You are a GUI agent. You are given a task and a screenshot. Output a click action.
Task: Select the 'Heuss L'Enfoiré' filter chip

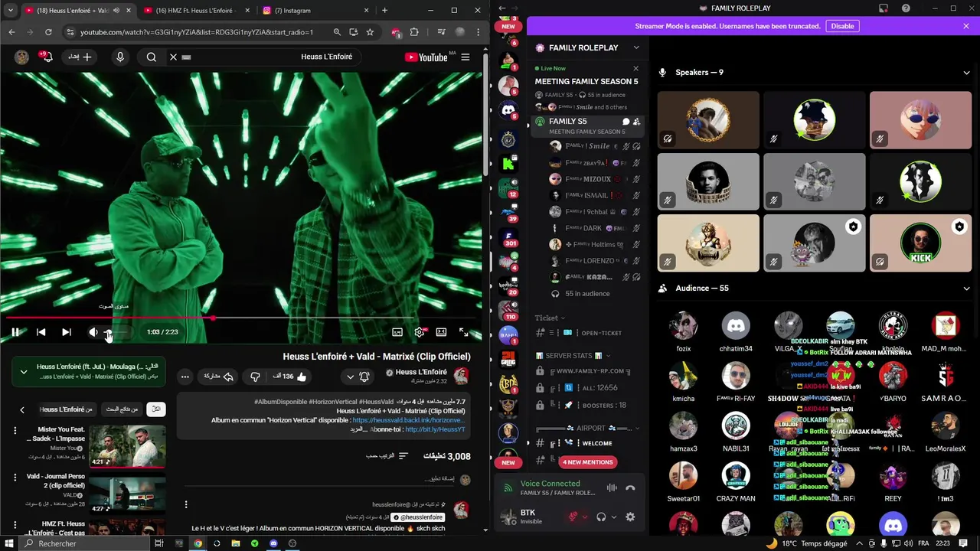[66, 409]
